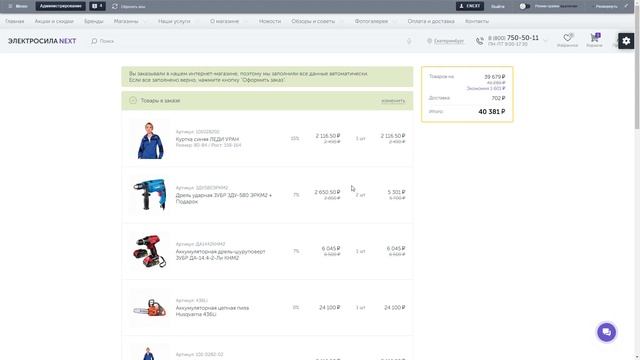Open the Главная menu item

point(15,21)
